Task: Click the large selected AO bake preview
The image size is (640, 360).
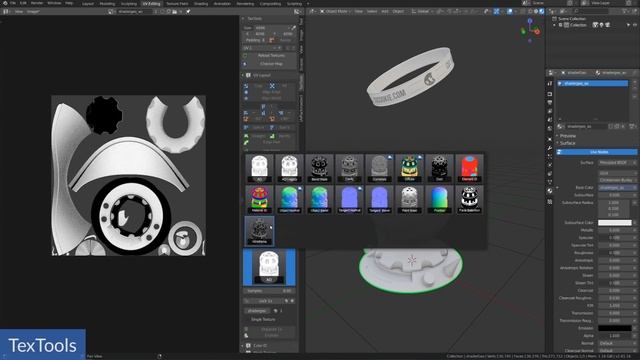Action: (x=269, y=267)
